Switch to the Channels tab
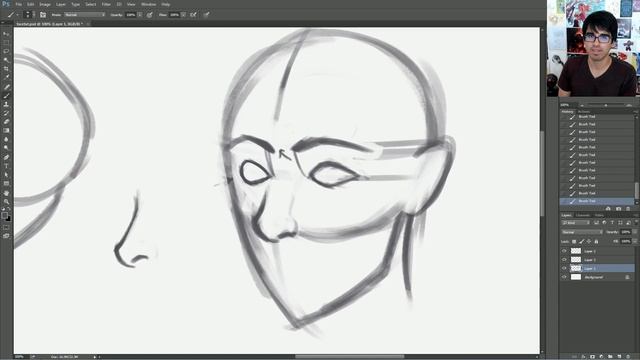The width and height of the screenshot is (640, 360). point(583,215)
